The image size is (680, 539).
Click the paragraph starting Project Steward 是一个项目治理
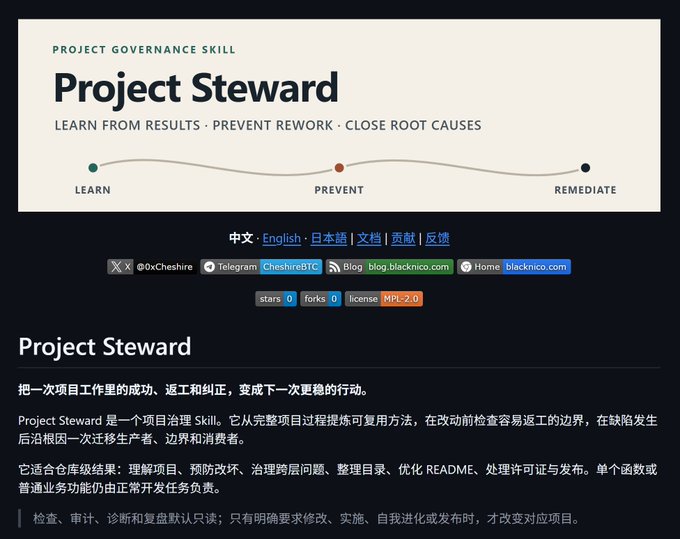point(338,430)
